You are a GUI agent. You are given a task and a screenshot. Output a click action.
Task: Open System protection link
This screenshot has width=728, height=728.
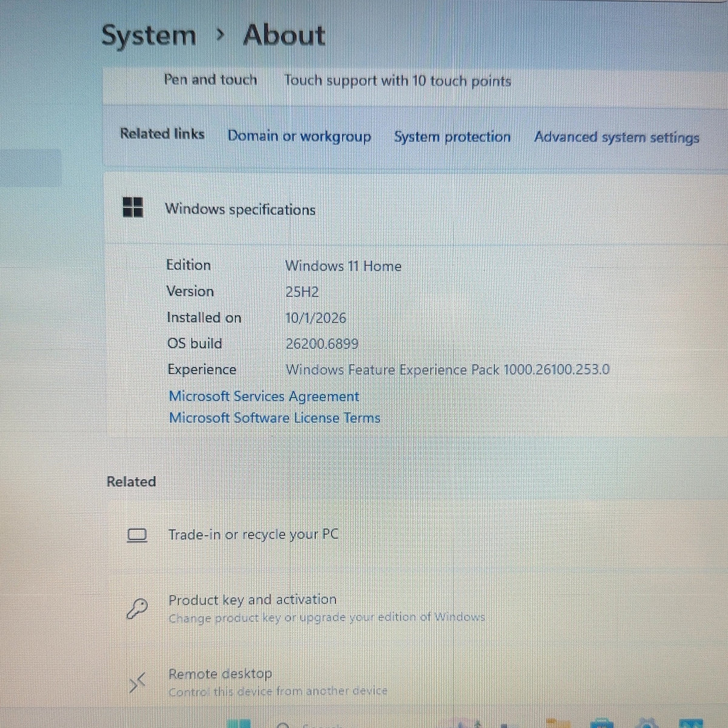(453, 137)
